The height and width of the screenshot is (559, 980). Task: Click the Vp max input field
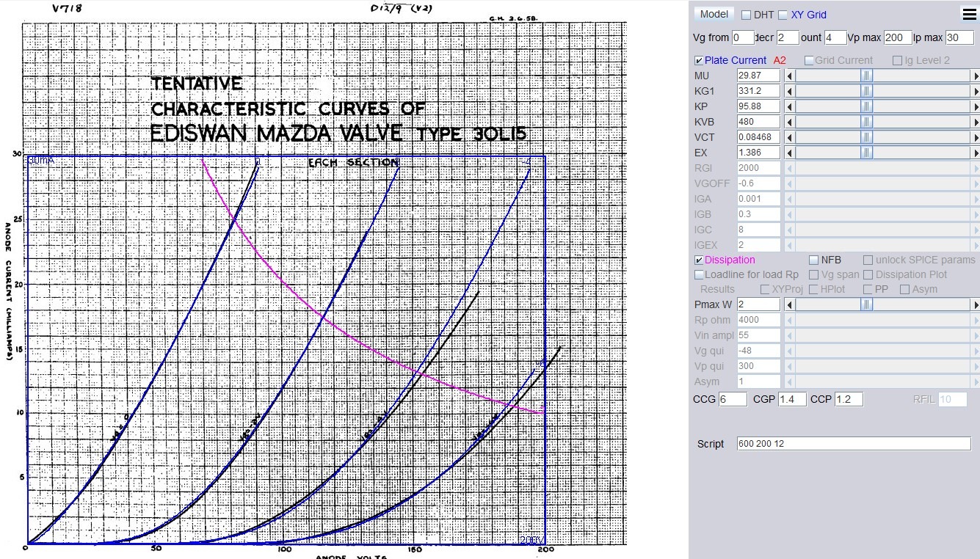(x=897, y=37)
